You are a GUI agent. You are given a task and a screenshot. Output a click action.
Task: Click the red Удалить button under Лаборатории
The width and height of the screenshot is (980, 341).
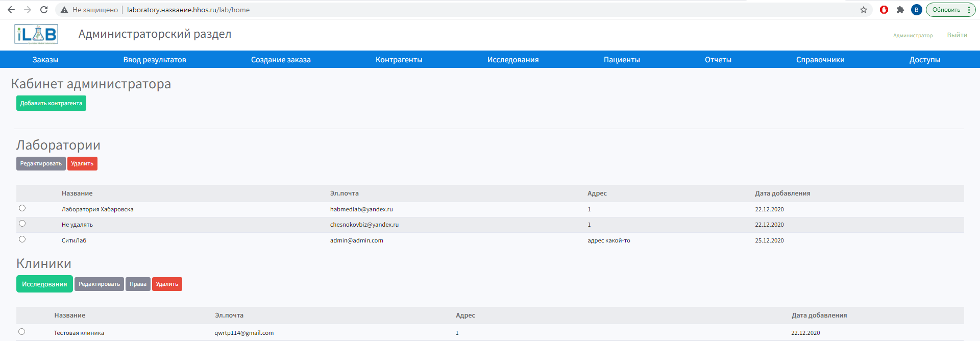point(82,163)
